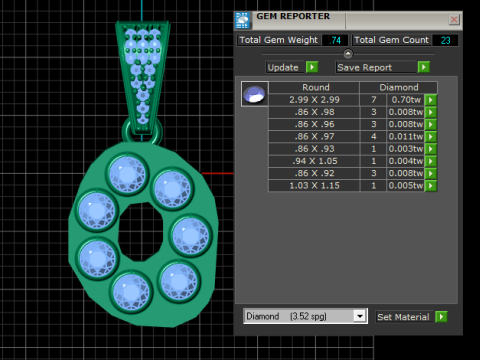Click green arrow next to Update

click(x=312, y=67)
